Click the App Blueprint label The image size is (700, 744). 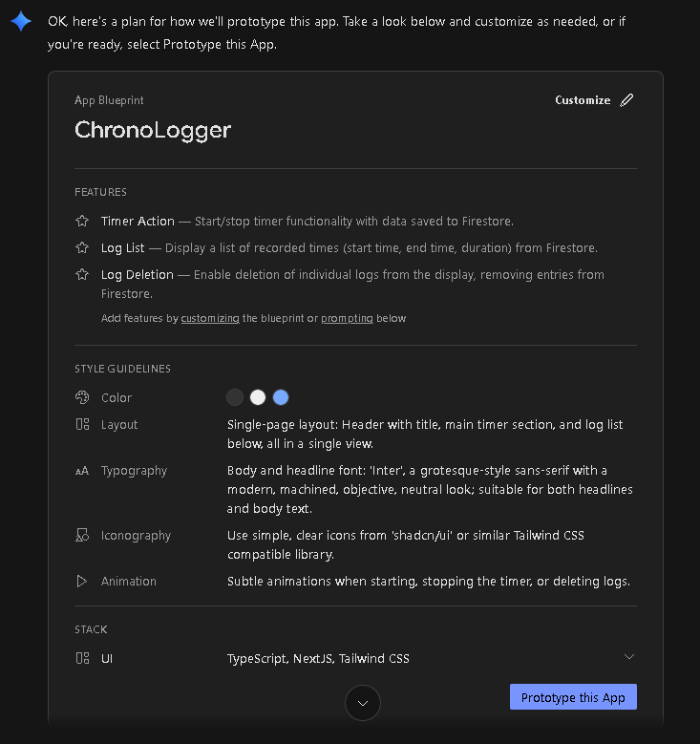[109, 100]
